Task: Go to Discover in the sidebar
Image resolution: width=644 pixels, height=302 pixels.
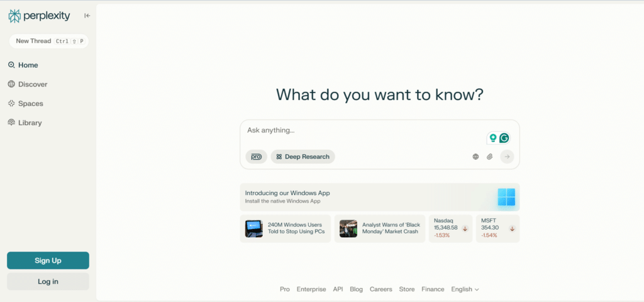Action: [x=32, y=84]
